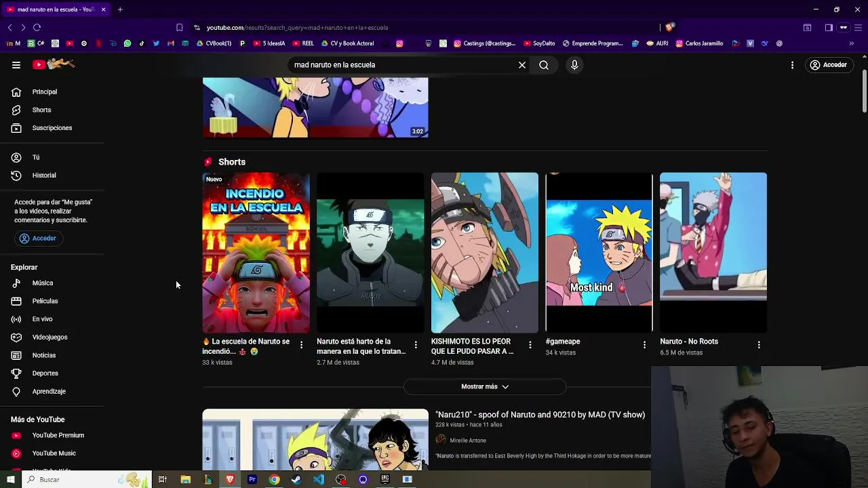Open the YouTube hamburger guide menu

coord(16,65)
